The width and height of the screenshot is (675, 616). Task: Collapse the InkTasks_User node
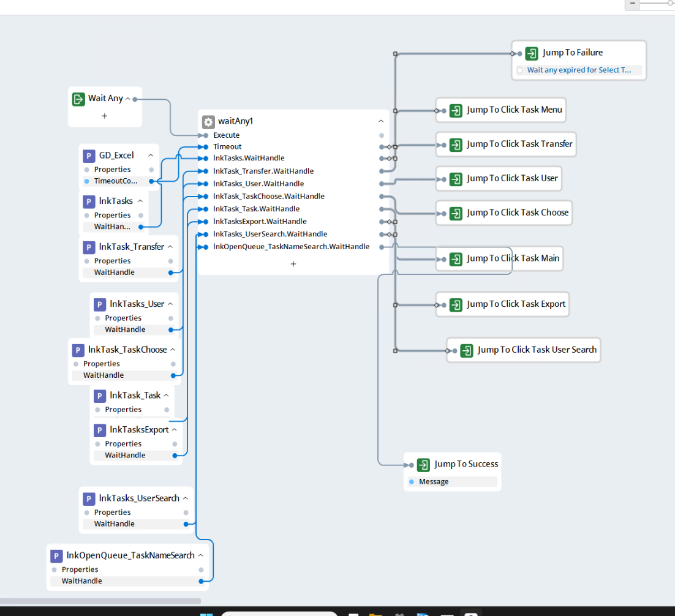click(170, 304)
